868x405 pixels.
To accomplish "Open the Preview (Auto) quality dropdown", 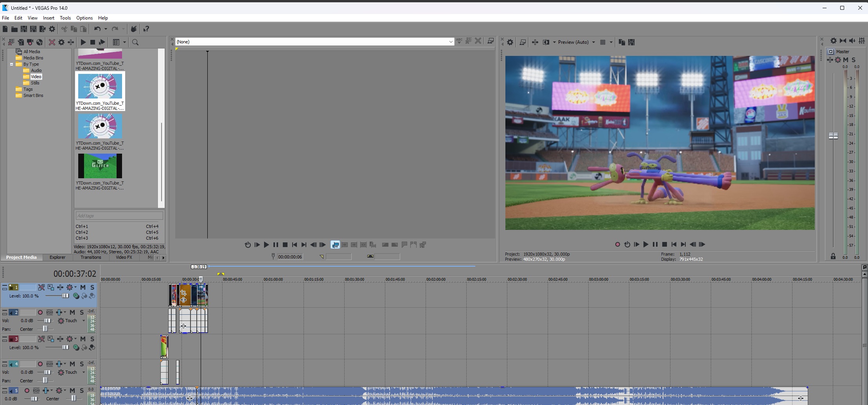I will tap(593, 42).
